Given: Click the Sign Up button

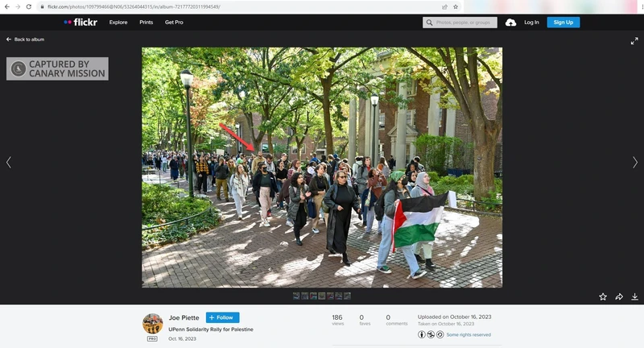Looking at the screenshot, I should 563,23.
